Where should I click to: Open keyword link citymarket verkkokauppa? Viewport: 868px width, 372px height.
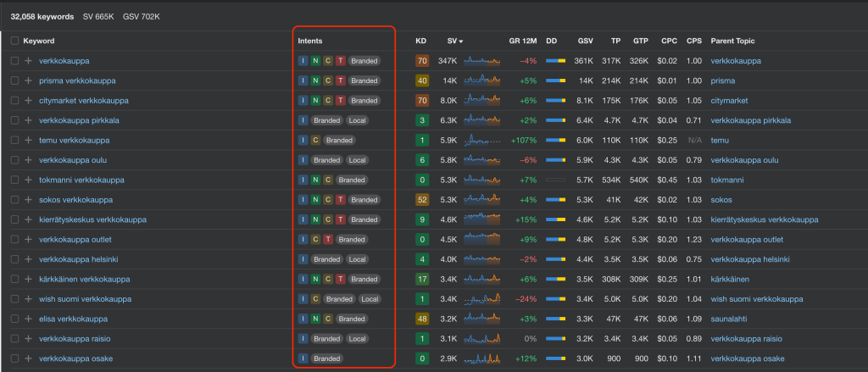pyautogui.click(x=84, y=101)
